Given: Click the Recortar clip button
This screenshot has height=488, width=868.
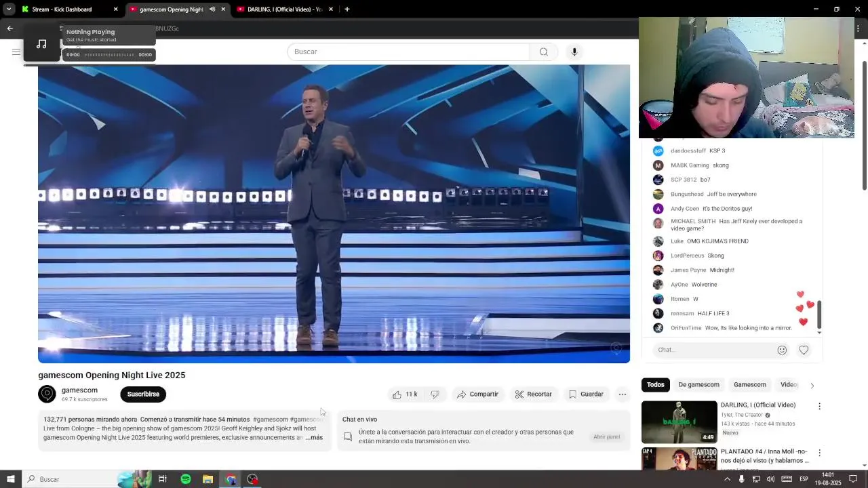Looking at the screenshot, I should coord(533,394).
